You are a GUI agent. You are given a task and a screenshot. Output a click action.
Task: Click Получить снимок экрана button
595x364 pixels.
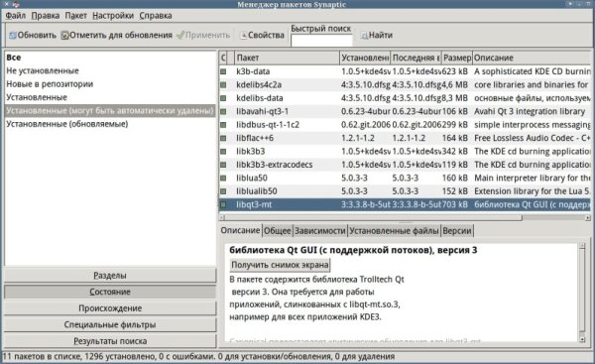click(280, 265)
